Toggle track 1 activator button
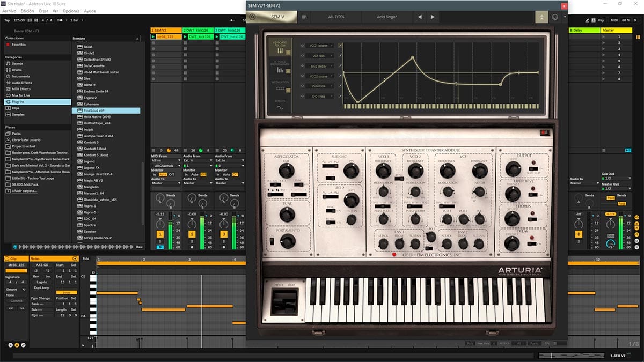Viewport: 644px width, 362px height. pyautogui.click(x=160, y=234)
